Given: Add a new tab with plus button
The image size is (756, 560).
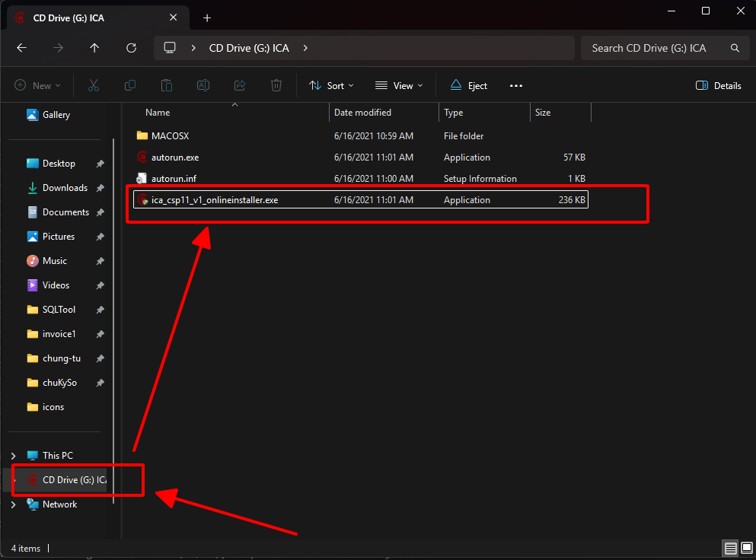Looking at the screenshot, I should (207, 18).
